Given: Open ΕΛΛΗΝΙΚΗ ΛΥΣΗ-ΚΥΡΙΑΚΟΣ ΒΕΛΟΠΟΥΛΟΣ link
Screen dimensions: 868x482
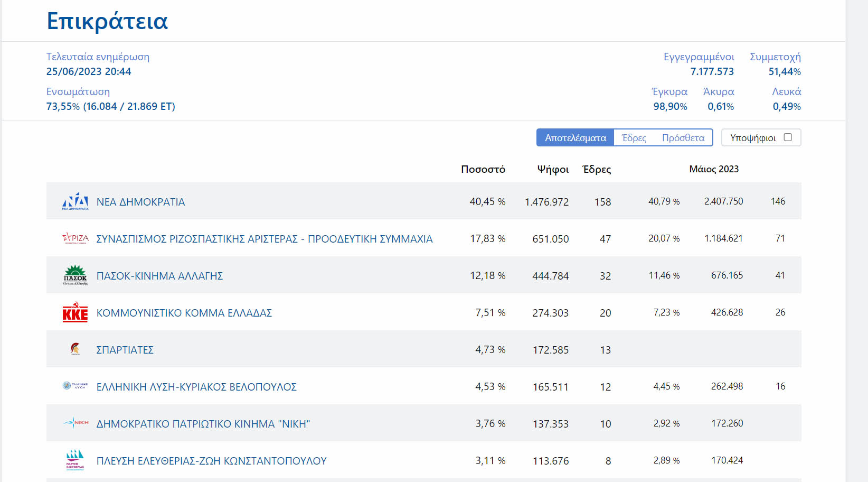Looking at the screenshot, I should click(x=196, y=387).
